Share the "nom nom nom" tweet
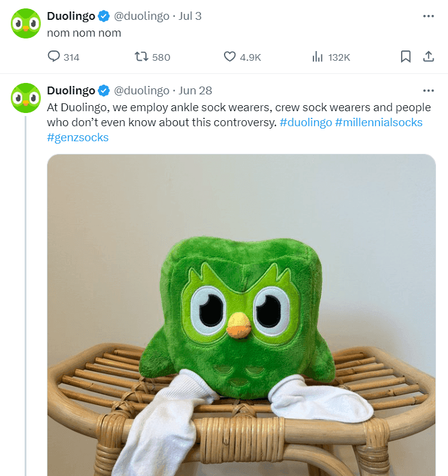 coord(429,57)
